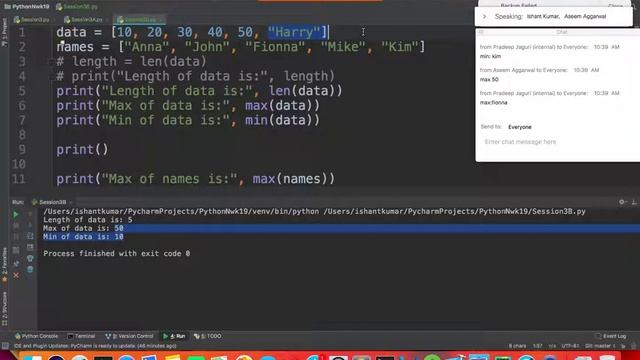Click chat message 'min: kim'
640x360 pixels.
[x=490, y=56]
